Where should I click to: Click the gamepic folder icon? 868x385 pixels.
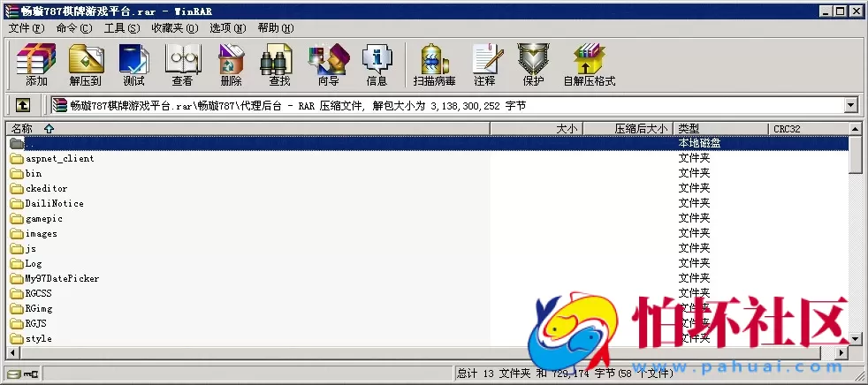click(17, 218)
